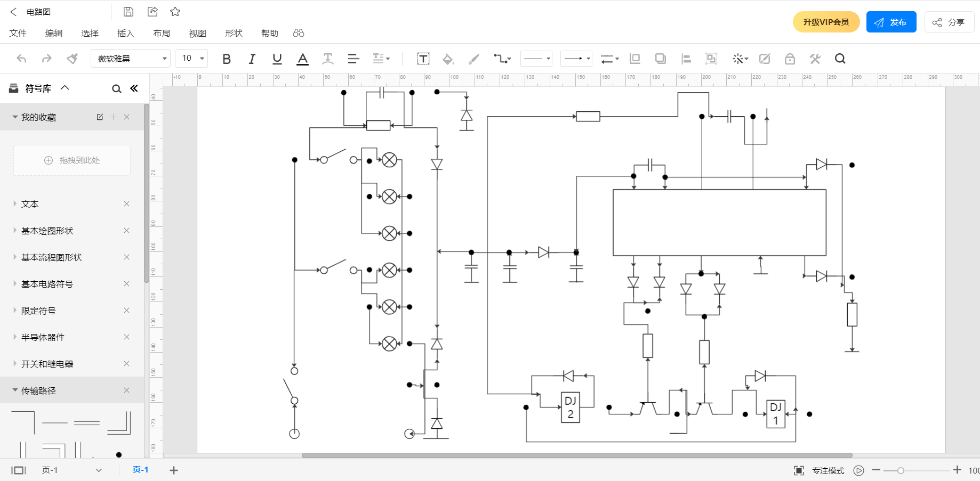The image size is (980, 481).
Task: Collapse the 我的收藏 section
Action: [15, 117]
